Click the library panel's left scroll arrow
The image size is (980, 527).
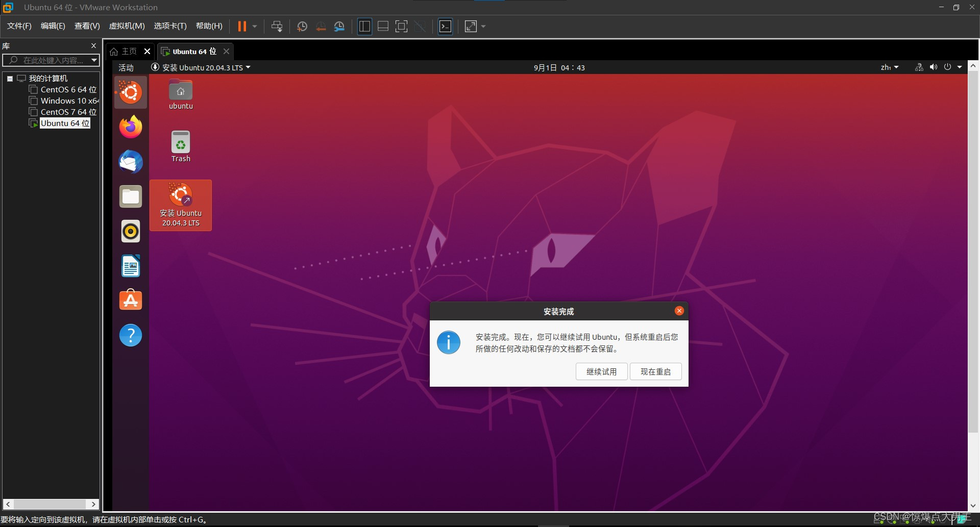[8, 504]
